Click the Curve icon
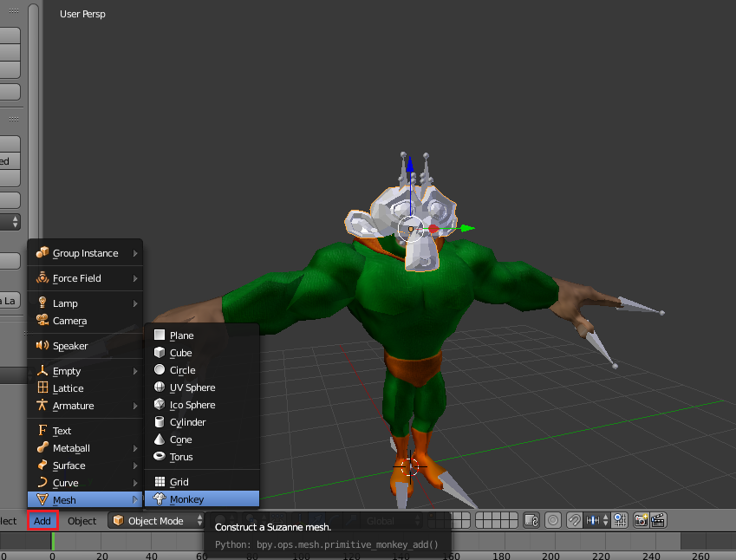 click(42, 482)
